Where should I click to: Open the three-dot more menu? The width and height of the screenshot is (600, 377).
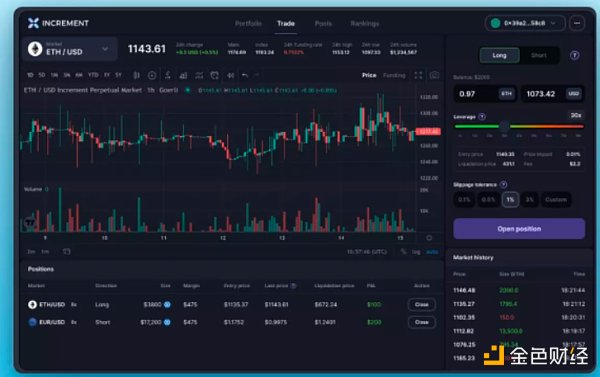click(x=577, y=23)
